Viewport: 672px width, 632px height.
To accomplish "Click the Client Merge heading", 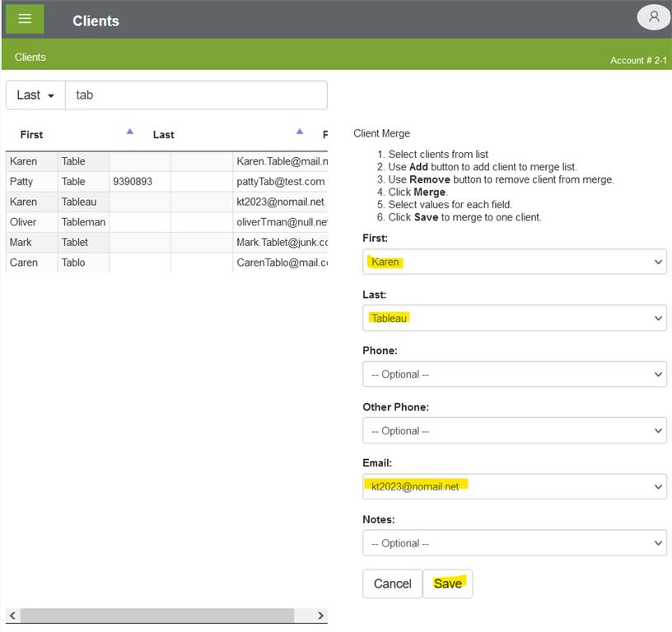I will 381,133.
